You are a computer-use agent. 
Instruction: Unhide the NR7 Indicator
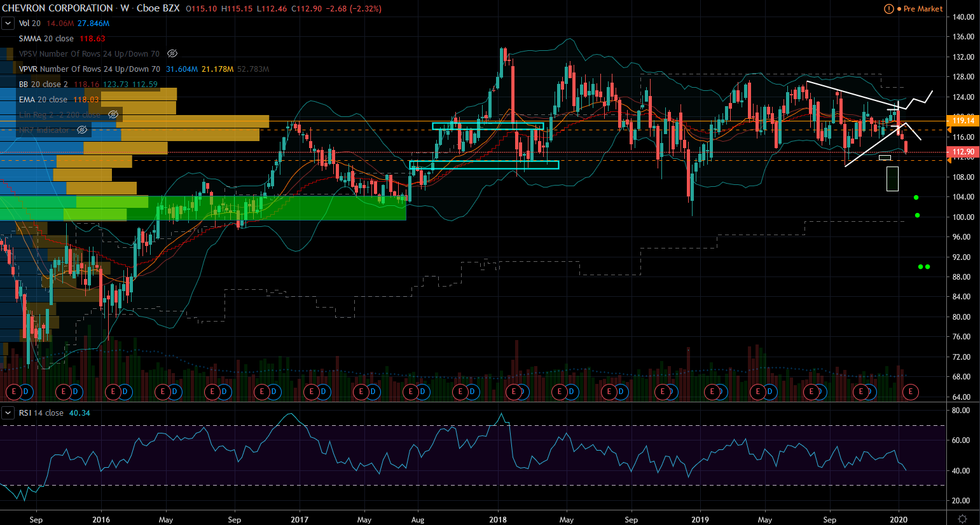tap(82, 130)
